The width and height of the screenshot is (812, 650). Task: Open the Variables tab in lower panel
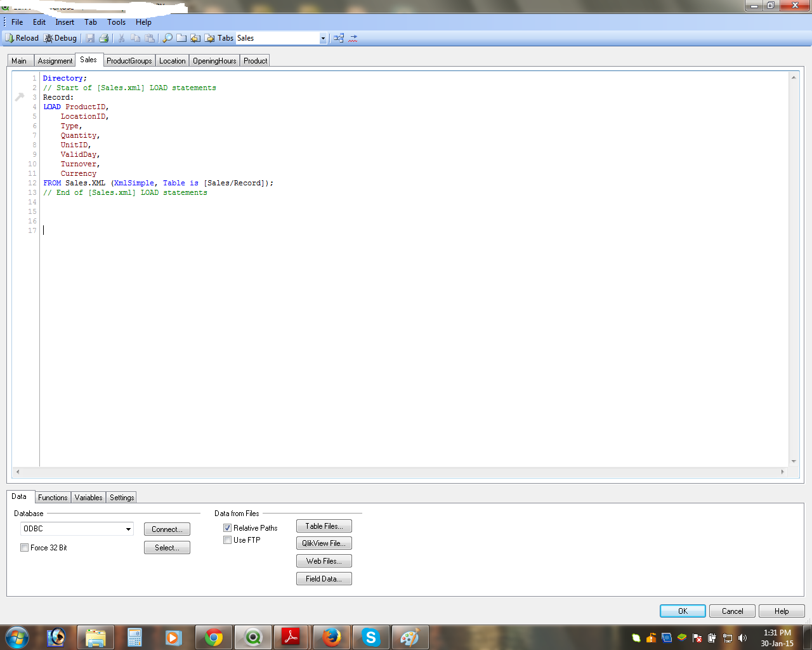(89, 498)
